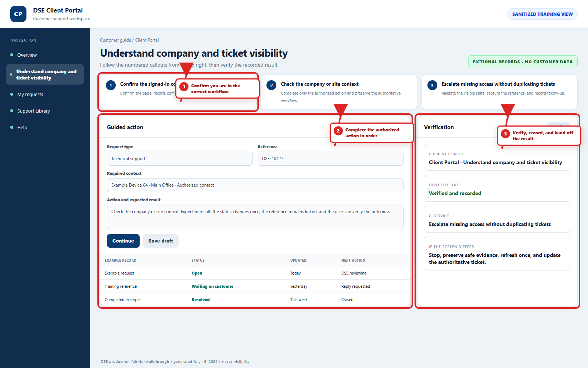
Task: Click the Request type field
Action: (x=180, y=159)
